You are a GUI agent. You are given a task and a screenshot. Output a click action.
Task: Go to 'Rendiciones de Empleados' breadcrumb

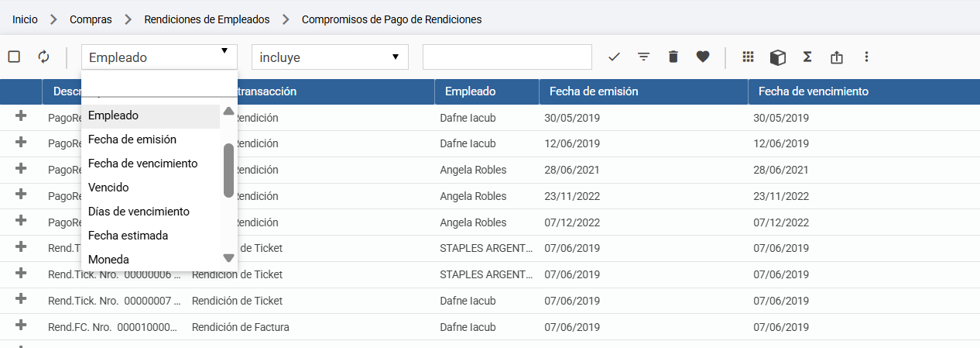coord(207,19)
